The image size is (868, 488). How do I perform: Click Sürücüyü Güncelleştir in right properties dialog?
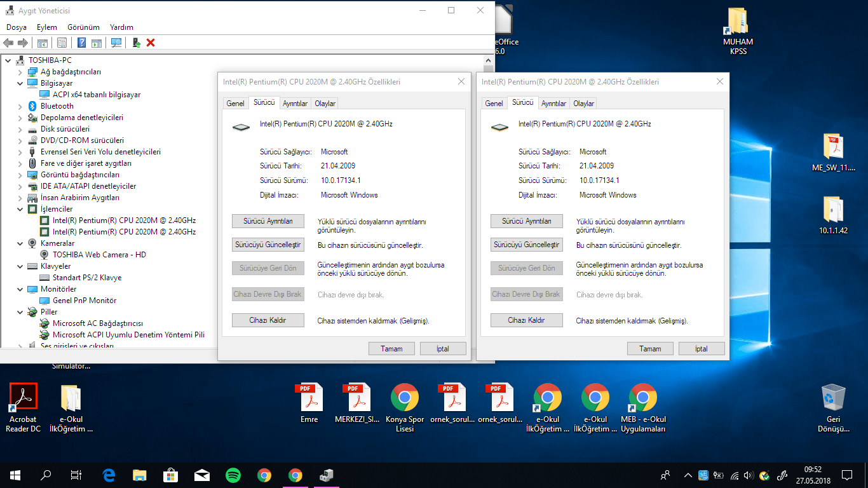(527, 245)
